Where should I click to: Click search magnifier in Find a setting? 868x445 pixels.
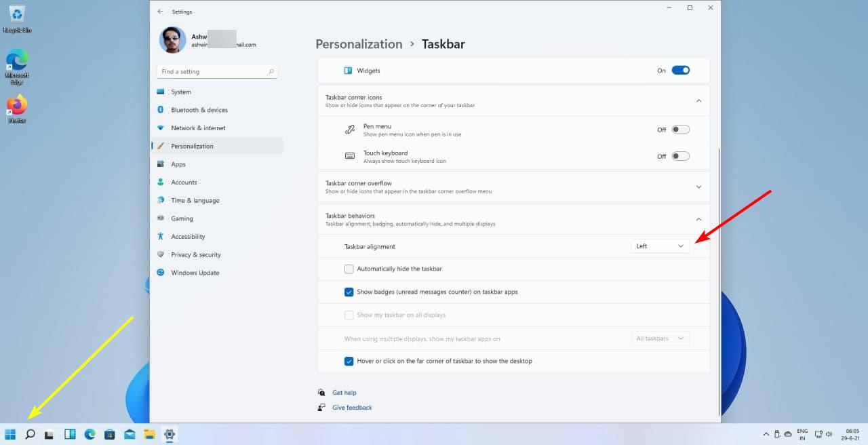(x=271, y=71)
